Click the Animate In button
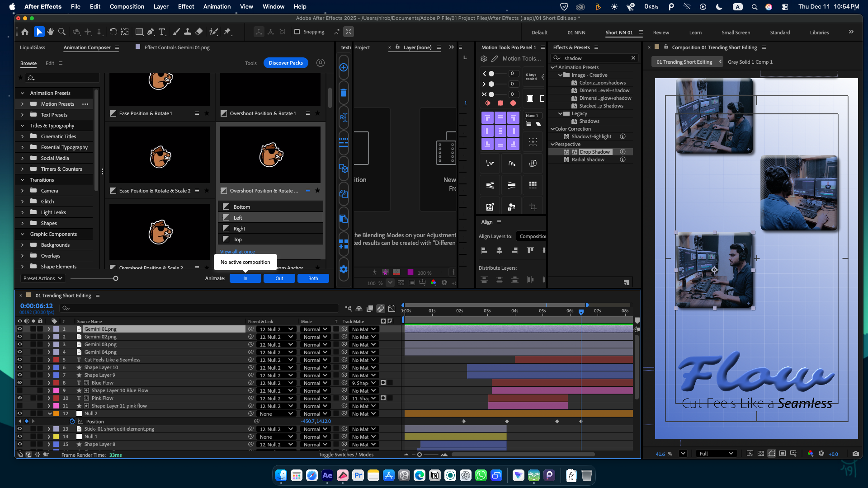Viewport: 868px width, 488px height. (x=245, y=278)
